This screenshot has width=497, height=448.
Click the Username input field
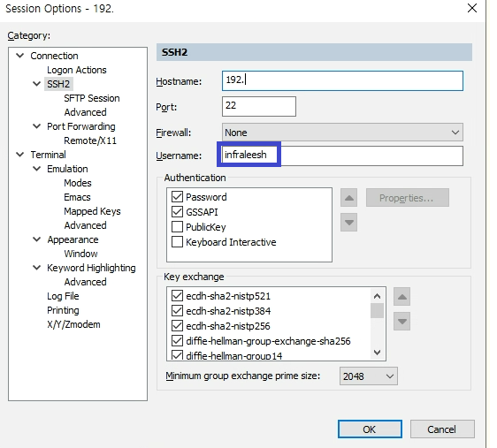point(342,156)
